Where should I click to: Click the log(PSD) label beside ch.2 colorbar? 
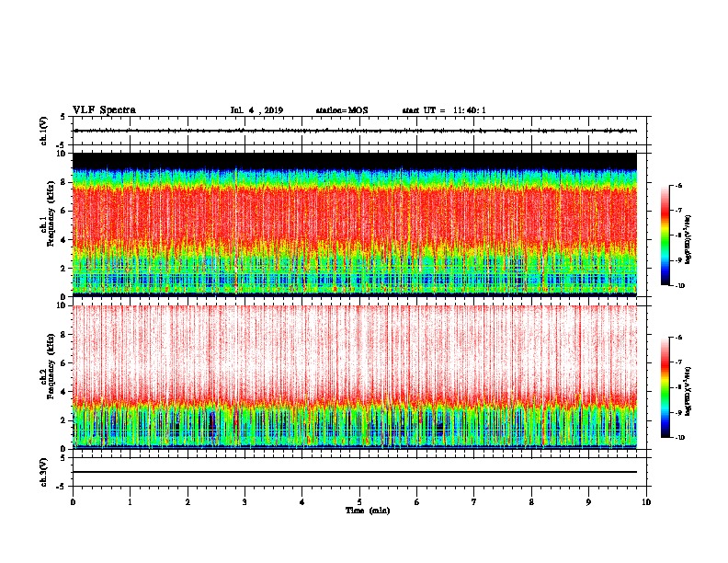[688, 391]
